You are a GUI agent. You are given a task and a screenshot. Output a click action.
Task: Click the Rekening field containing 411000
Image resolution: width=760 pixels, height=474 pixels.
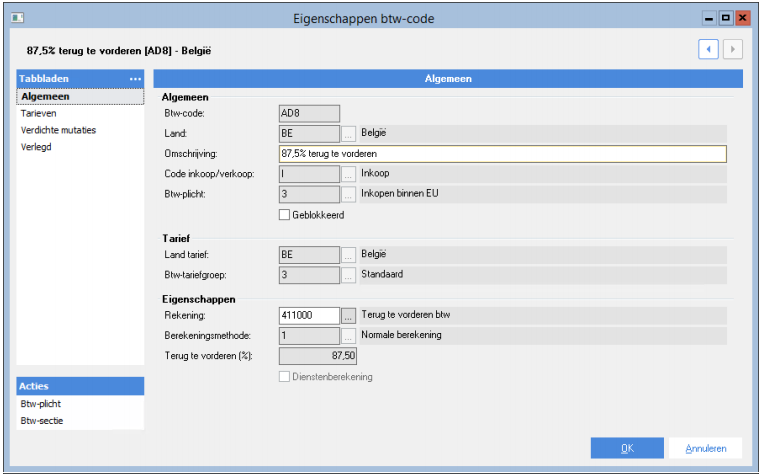coord(309,316)
